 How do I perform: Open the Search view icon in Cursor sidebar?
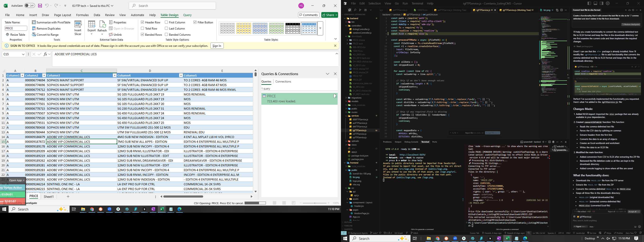click(355, 10)
